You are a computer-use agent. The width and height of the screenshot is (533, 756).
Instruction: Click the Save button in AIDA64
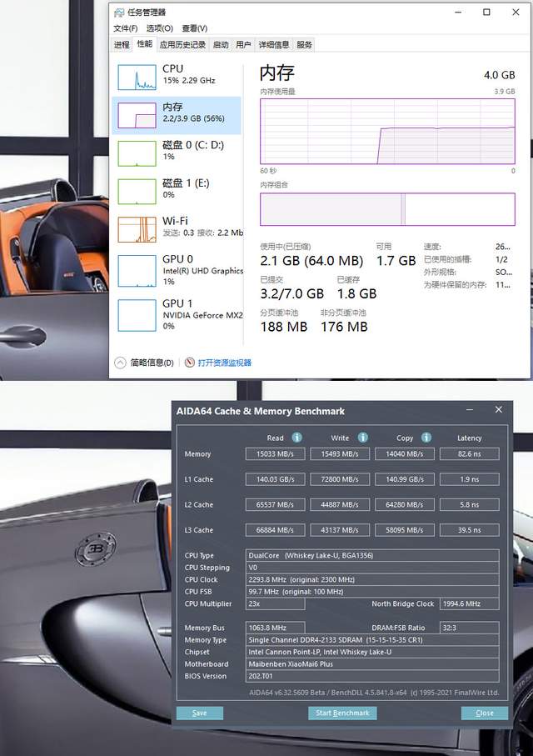(200, 713)
